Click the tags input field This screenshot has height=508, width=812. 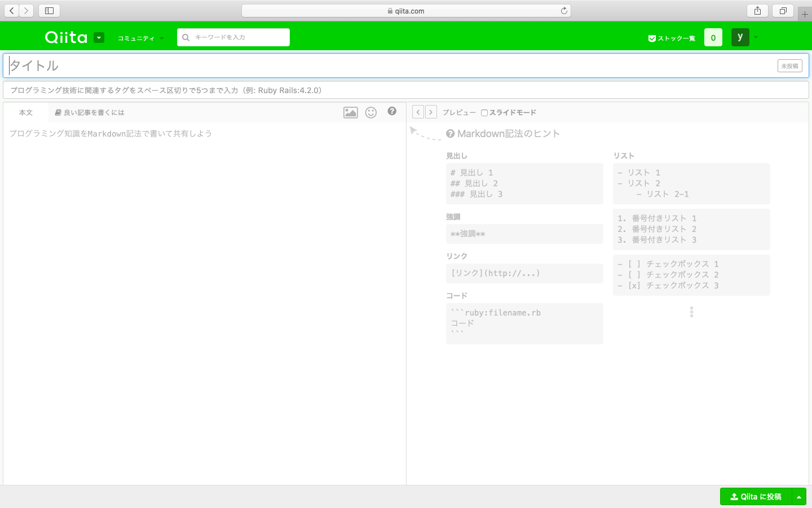coord(406,90)
